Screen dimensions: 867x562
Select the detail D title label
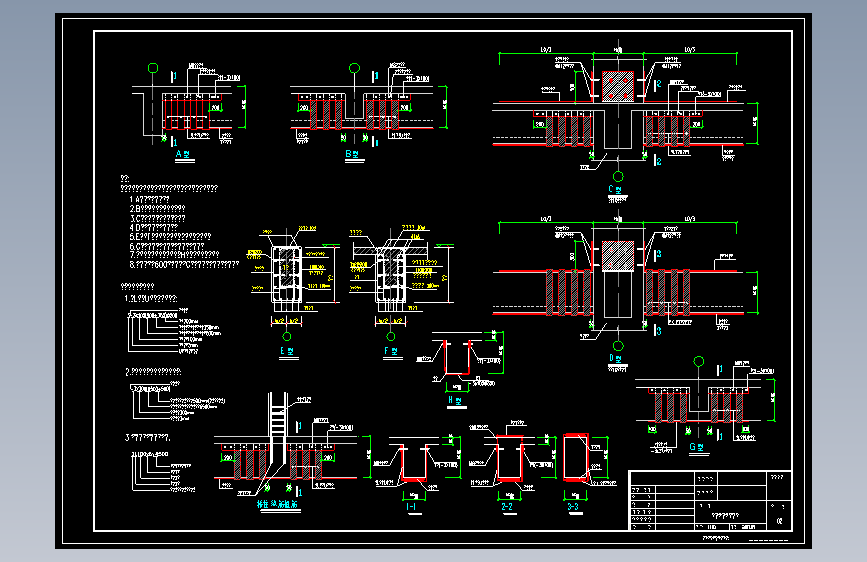pos(615,358)
